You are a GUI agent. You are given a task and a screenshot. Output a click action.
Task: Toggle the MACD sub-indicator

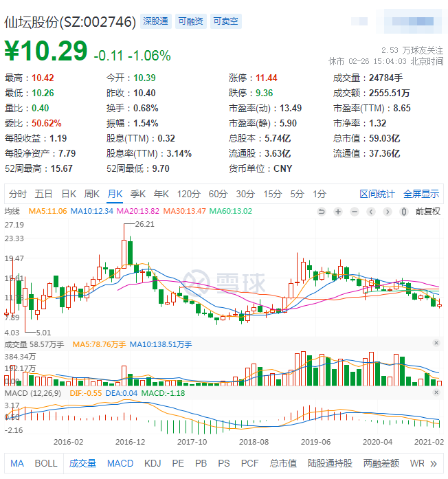(x=120, y=464)
